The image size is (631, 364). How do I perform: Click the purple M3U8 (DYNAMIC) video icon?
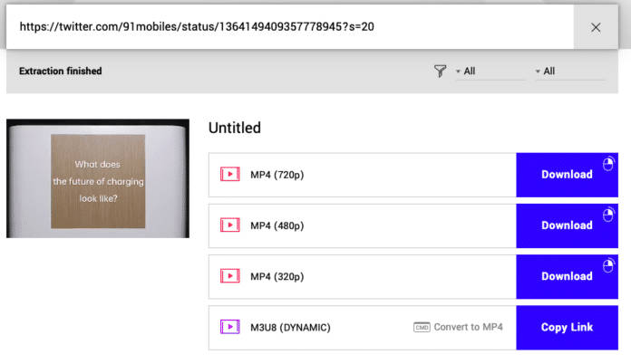229,327
